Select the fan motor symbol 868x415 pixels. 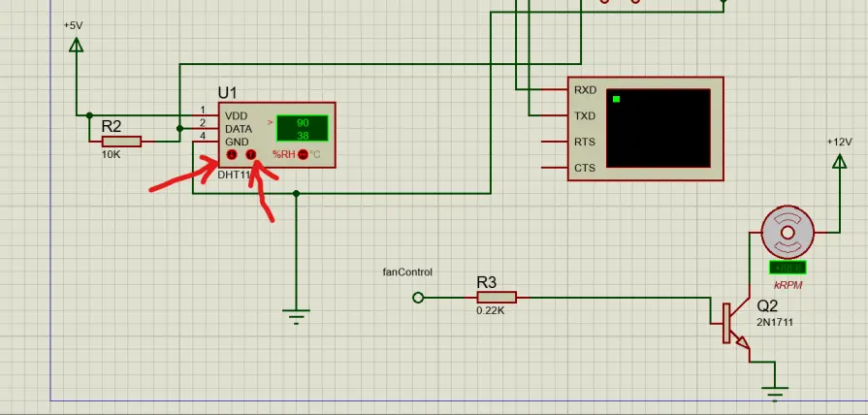[x=788, y=233]
